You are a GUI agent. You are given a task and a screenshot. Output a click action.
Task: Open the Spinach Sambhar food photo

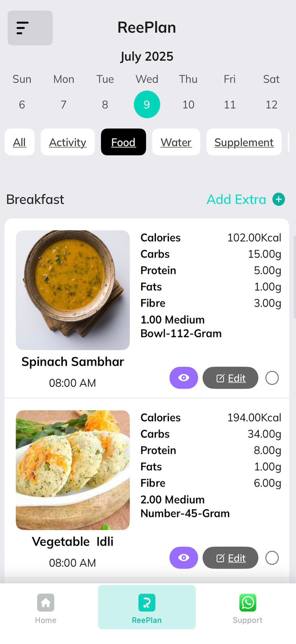(x=73, y=290)
